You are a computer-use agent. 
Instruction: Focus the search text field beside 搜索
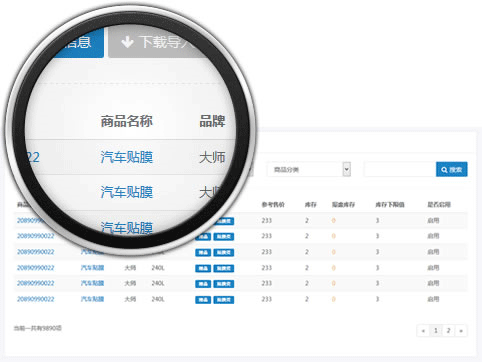(400, 169)
